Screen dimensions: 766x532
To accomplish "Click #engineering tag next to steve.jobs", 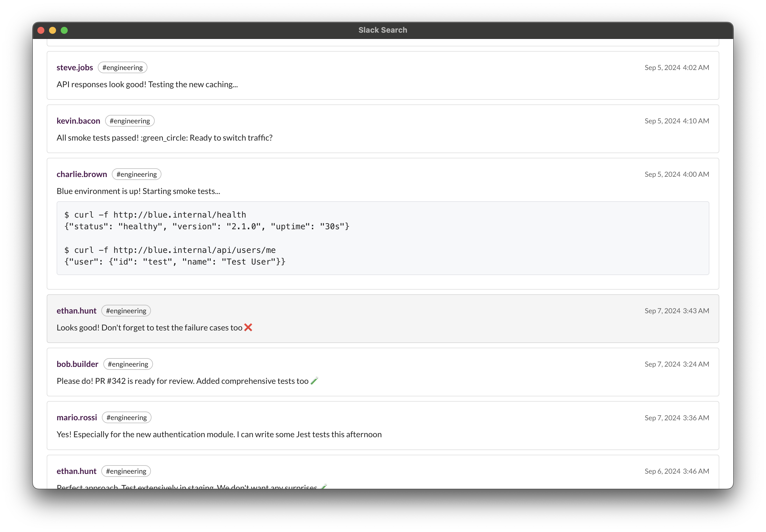I will [x=122, y=67].
